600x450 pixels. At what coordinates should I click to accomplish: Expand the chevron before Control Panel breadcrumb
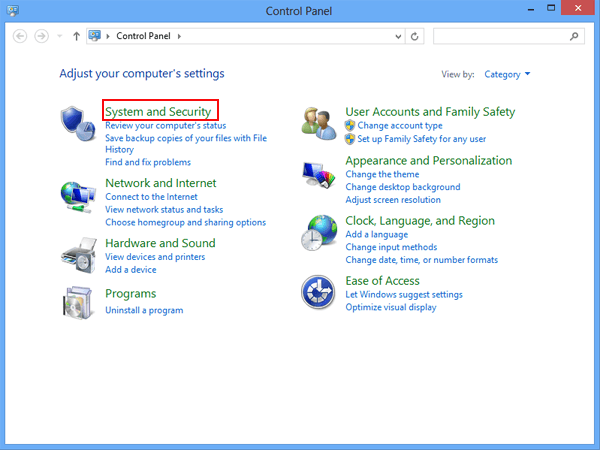pyautogui.click(x=108, y=36)
